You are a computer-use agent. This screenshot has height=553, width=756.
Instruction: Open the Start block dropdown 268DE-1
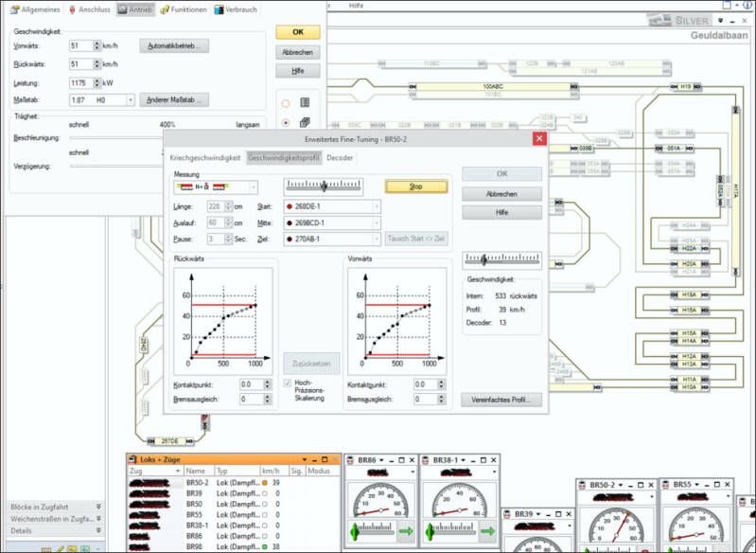pyautogui.click(x=377, y=206)
